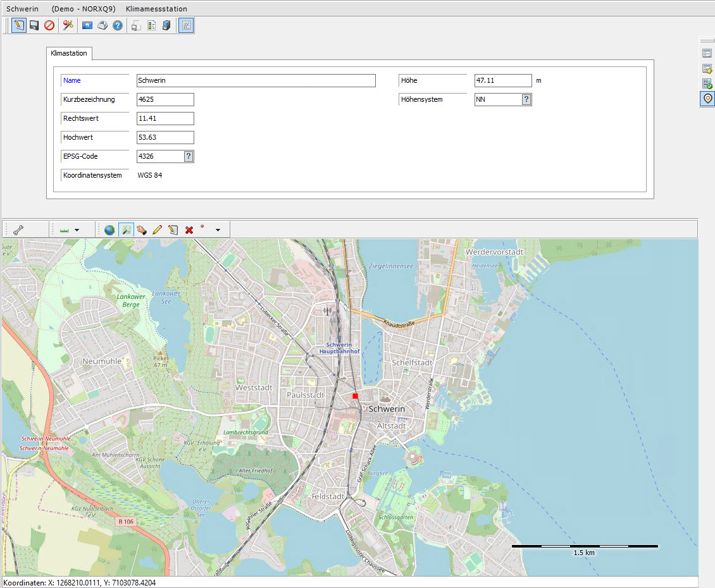Click the Neumühle label on the map
Screen dimensions: 715x588
[102, 362]
